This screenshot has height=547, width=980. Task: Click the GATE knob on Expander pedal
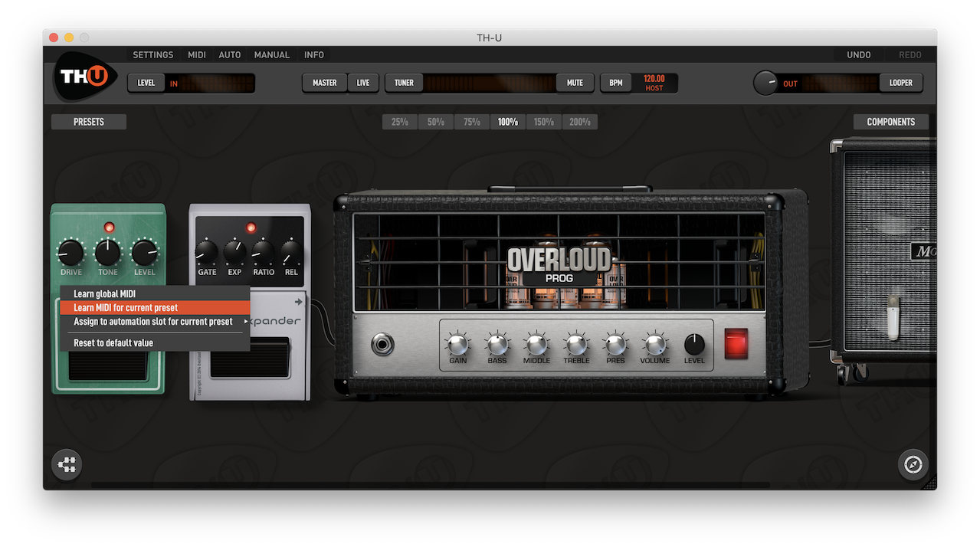pyautogui.click(x=207, y=252)
